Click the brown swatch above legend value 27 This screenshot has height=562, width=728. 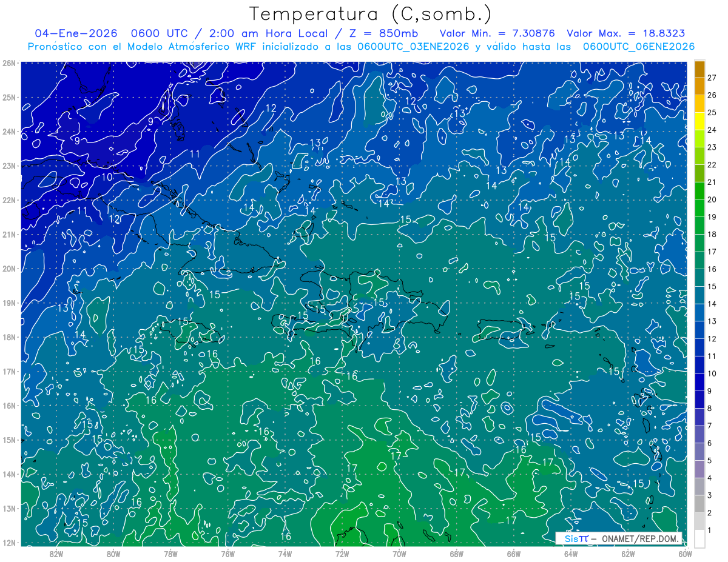click(699, 69)
